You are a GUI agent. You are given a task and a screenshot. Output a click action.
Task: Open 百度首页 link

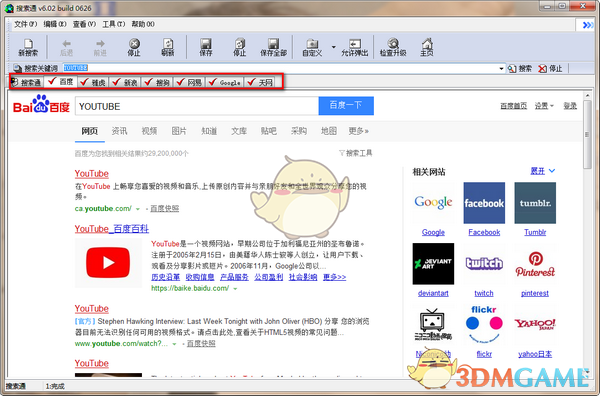coord(514,106)
